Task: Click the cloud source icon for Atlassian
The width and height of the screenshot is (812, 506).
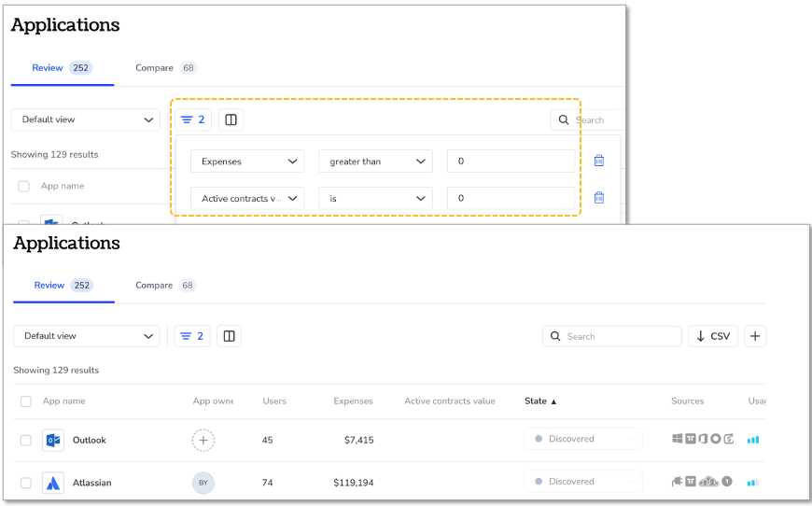Action: pyautogui.click(x=709, y=482)
